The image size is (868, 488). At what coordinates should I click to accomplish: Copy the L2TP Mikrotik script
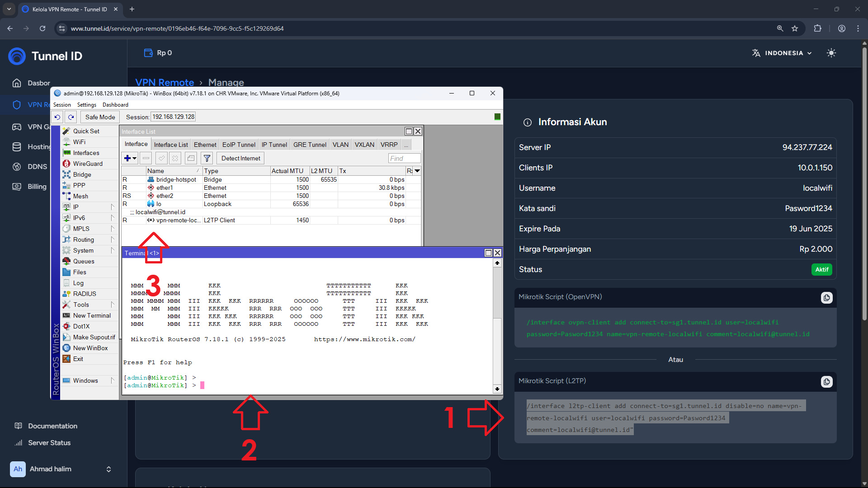pyautogui.click(x=826, y=382)
